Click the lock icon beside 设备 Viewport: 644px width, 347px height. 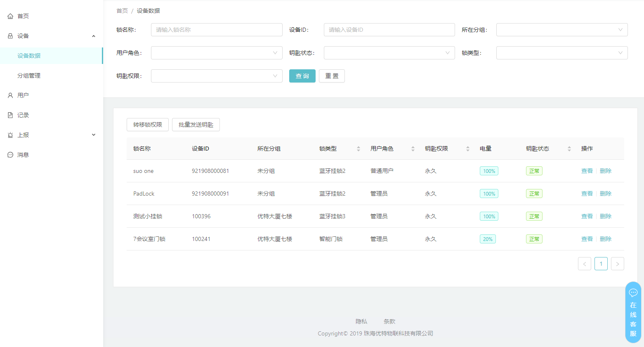click(10, 36)
